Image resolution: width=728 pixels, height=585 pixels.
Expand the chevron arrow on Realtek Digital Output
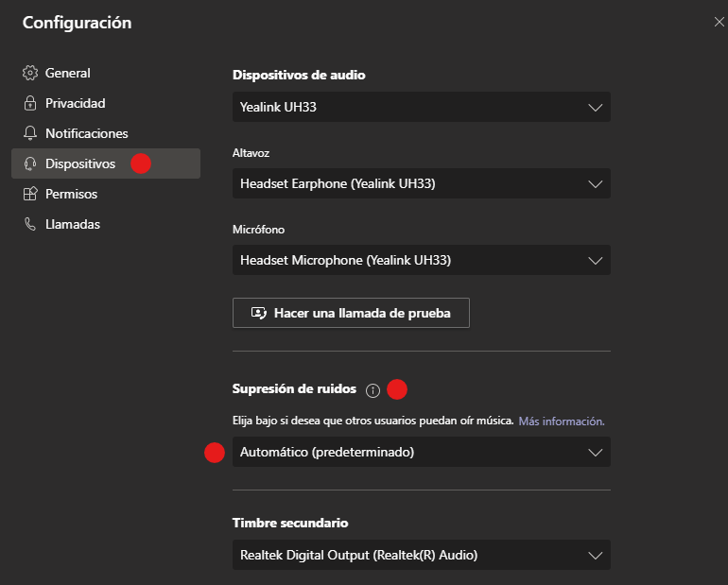(x=596, y=555)
